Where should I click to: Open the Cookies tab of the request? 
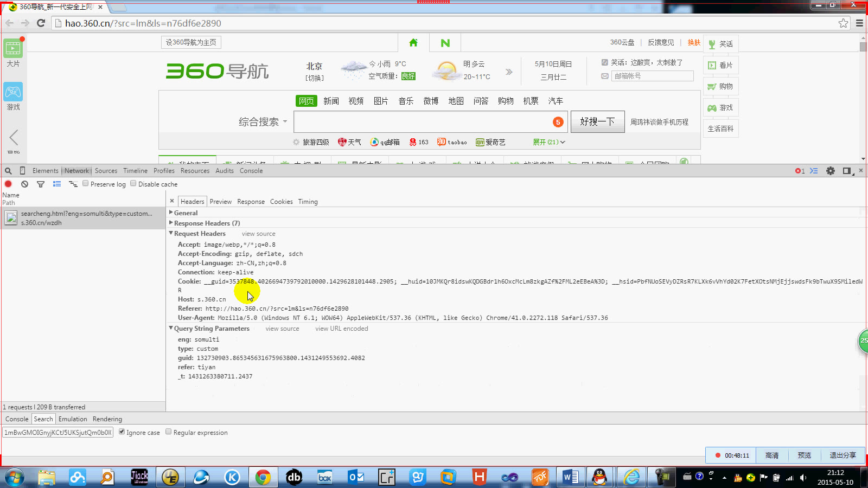pos(281,202)
